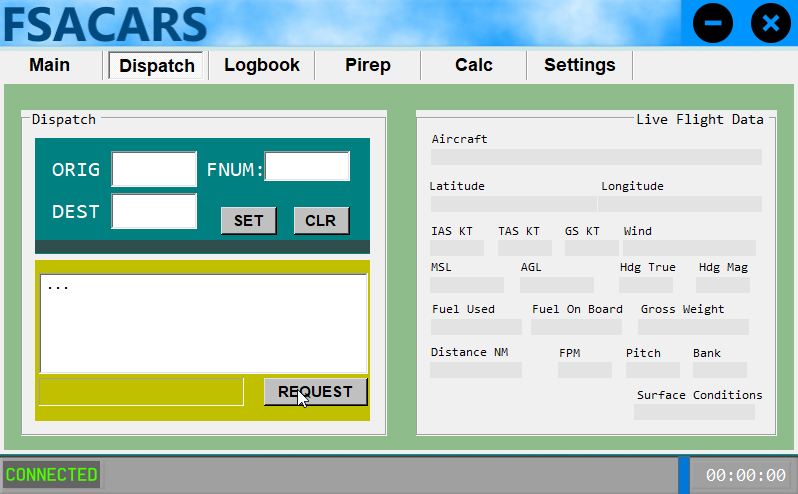Open the Calc tab
Screen dimensions: 798x494
[x=474, y=65]
